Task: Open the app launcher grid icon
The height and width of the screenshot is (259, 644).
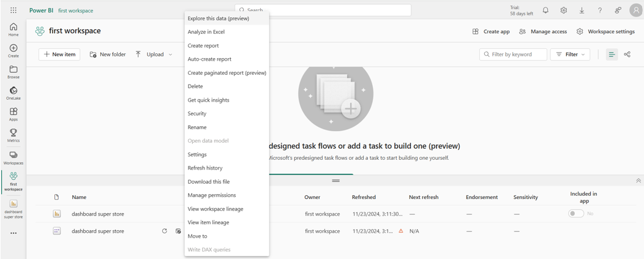Action: coord(13,10)
